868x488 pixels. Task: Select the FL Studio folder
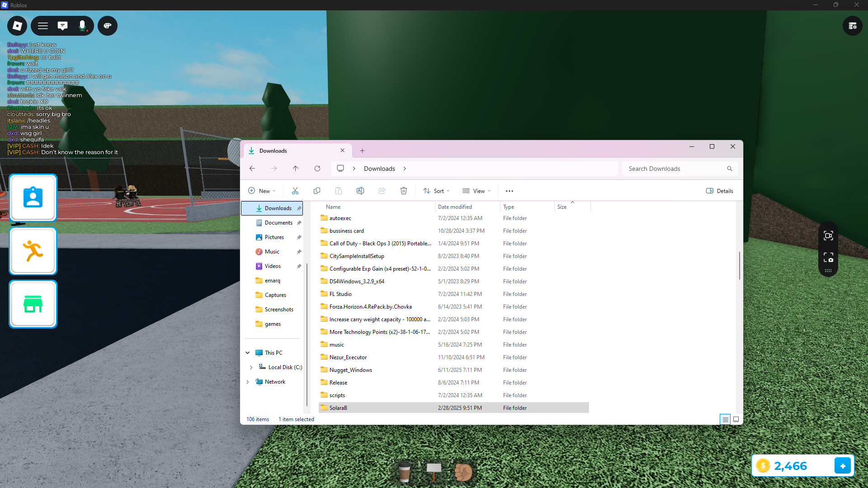coord(454,294)
